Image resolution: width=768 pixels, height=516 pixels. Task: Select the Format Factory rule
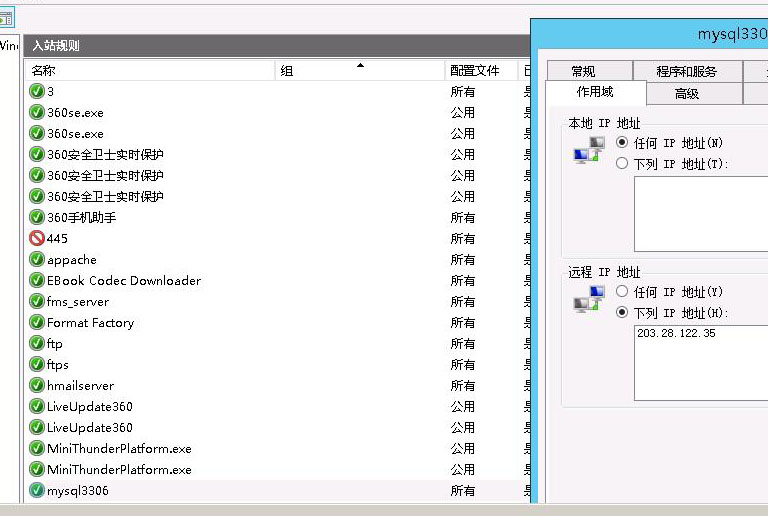(x=91, y=323)
